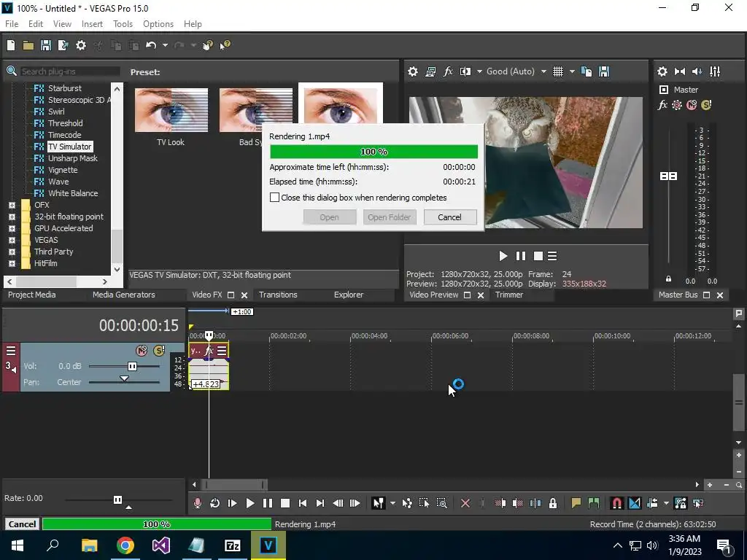Switch to the Project Media tab
Screen dimensions: 747x560
point(32,295)
